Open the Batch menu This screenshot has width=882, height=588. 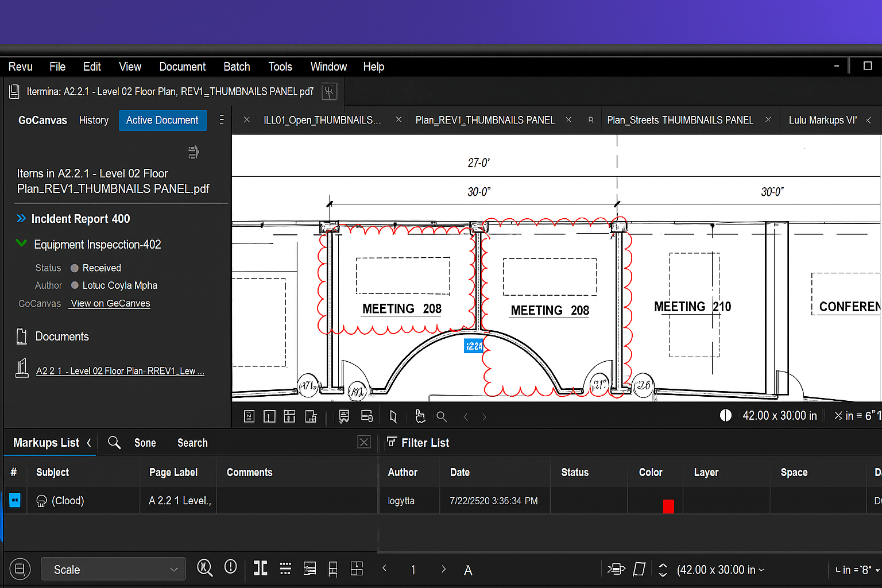coord(237,67)
